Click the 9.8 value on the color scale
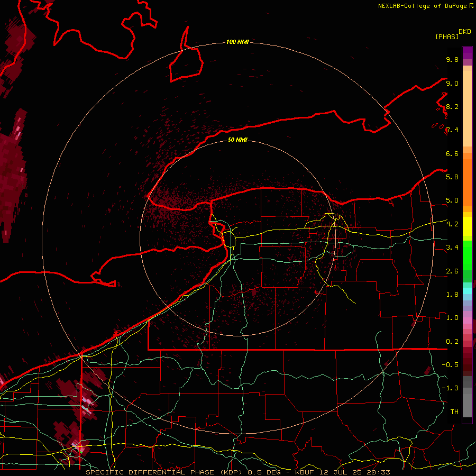Screen dimensions: 476x476 point(452,59)
